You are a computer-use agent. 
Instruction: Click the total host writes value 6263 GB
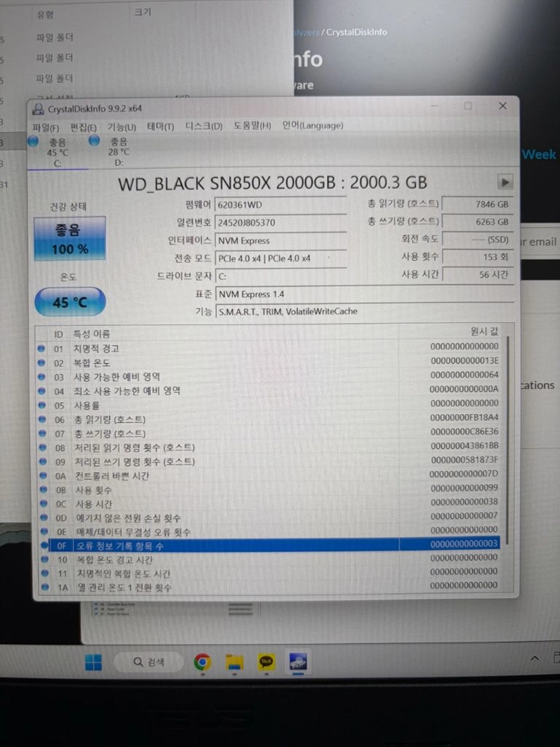(x=477, y=222)
